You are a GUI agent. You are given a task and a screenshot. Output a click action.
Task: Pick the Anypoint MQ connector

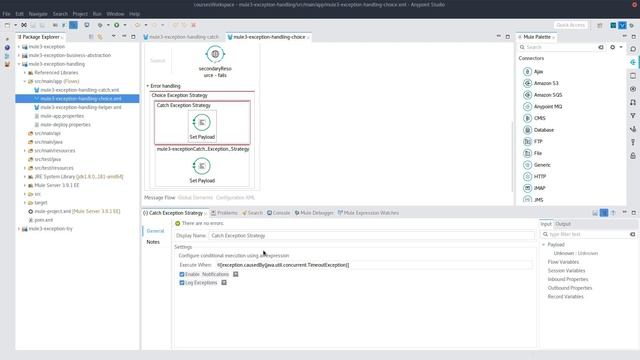[542, 107]
